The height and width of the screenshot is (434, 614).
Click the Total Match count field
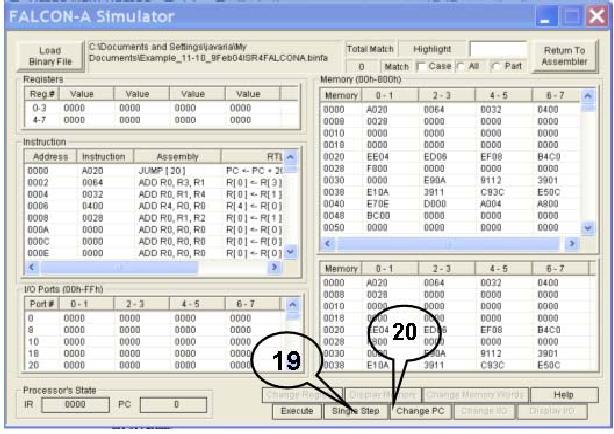coord(361,66)
